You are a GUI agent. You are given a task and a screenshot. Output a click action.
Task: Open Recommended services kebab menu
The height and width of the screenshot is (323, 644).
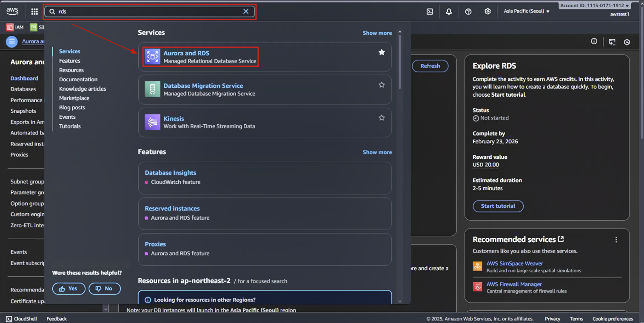tap(616, 240)
